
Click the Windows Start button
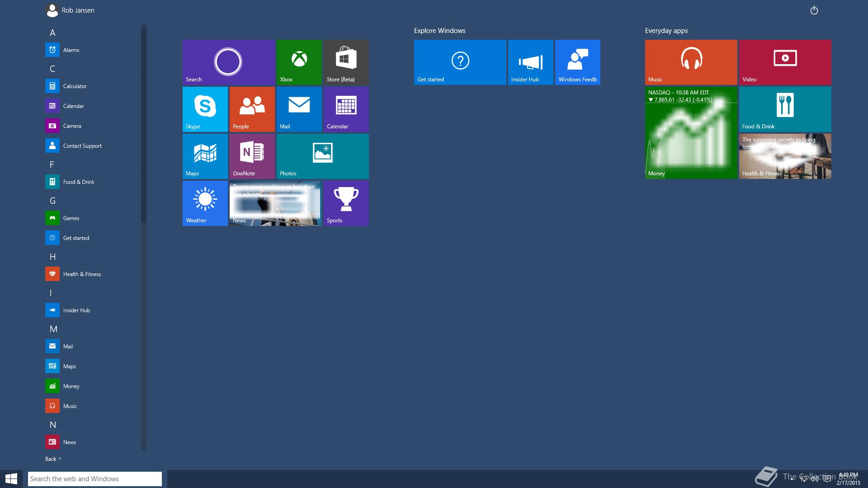pyautogui.click(x=11, y=479)
